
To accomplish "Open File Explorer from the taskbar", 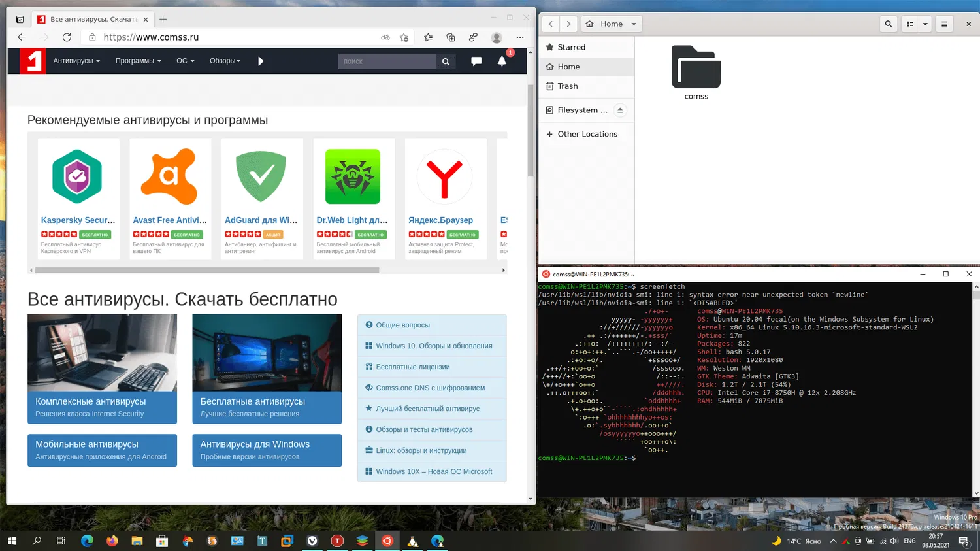I will (x=137, y=541).
